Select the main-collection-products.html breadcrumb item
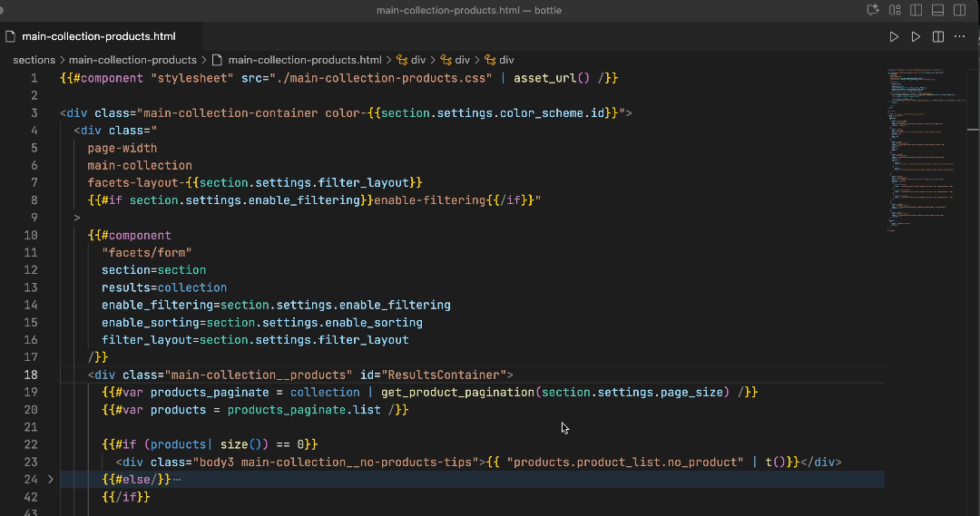980x516 pixels. tap(304, 60)
